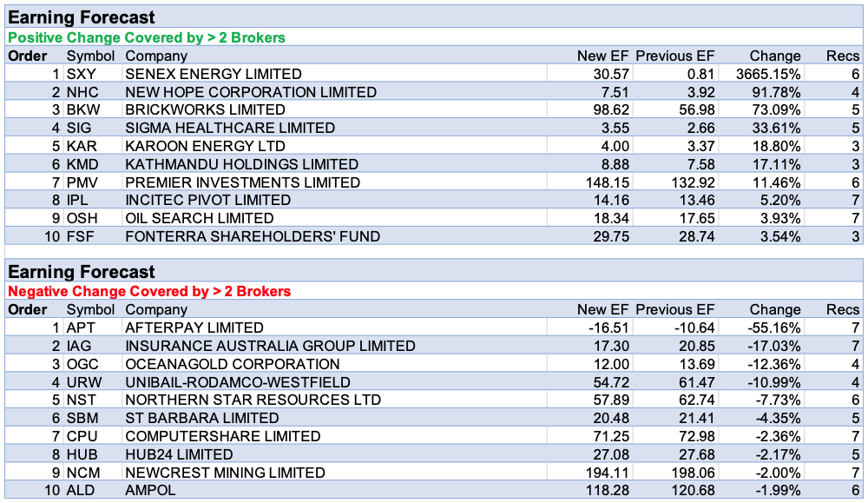868x503 pixels.
Task: Click the HUB24 LIMITED company cell
Action: [179, 454]
